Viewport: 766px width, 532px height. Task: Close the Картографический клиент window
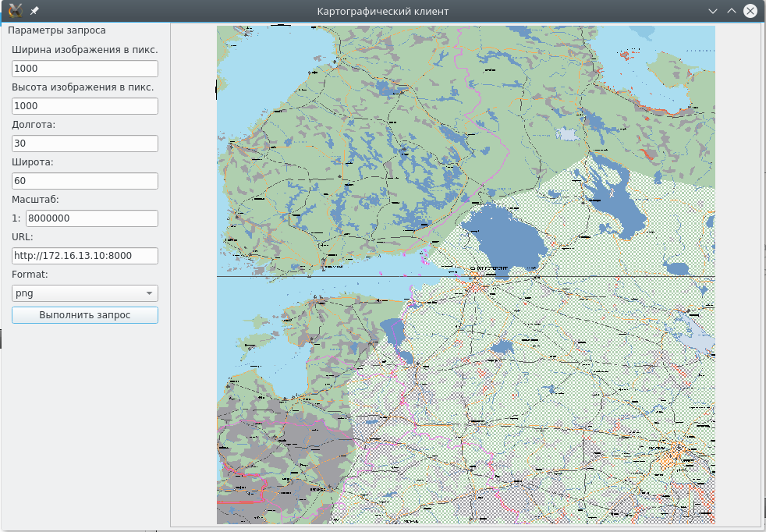point(750,11)
